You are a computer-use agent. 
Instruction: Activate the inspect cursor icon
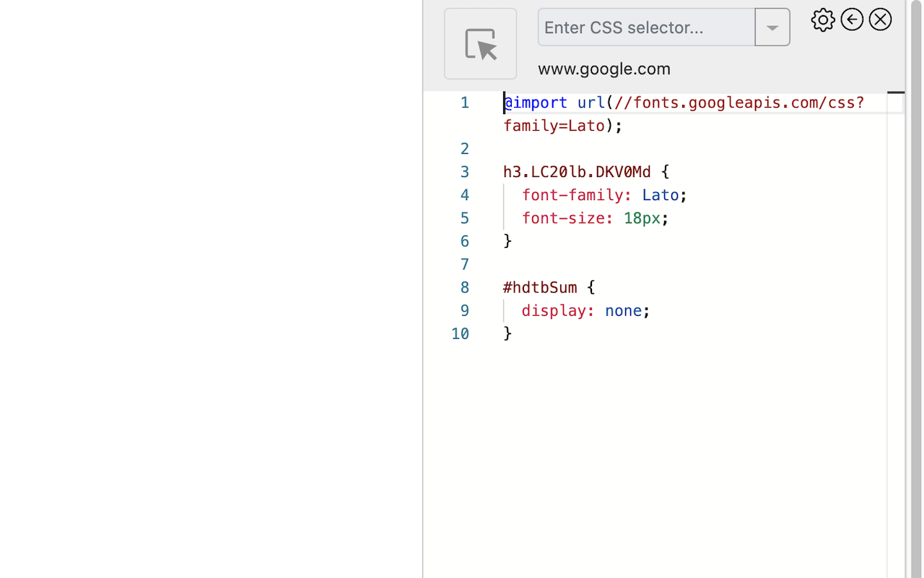pyautogui.click(x=480, y=43)
